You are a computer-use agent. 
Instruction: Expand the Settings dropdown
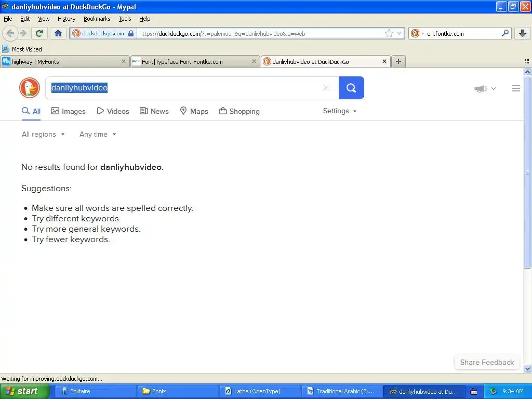(x=340, y=111)
